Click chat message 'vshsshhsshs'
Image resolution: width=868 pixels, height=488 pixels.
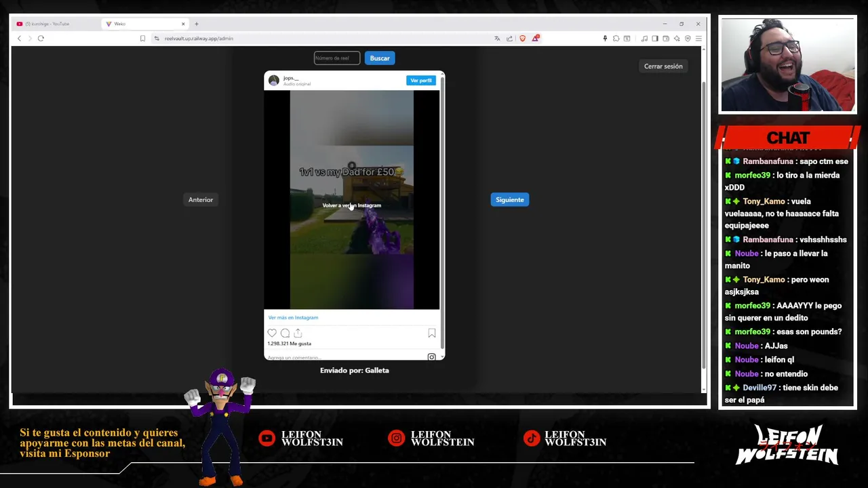823,240
